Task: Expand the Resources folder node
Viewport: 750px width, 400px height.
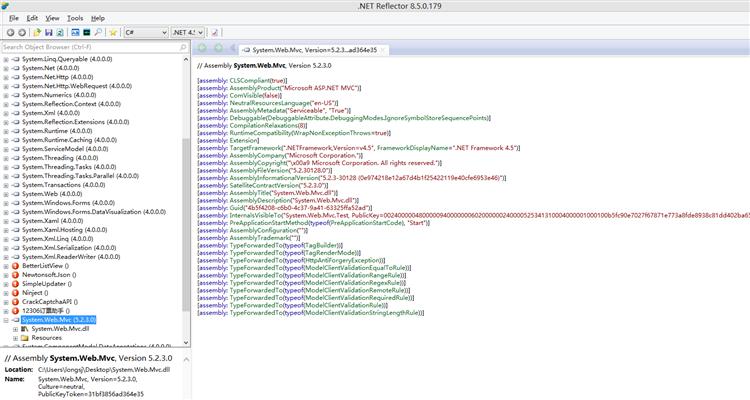Action: pos(15,338)
